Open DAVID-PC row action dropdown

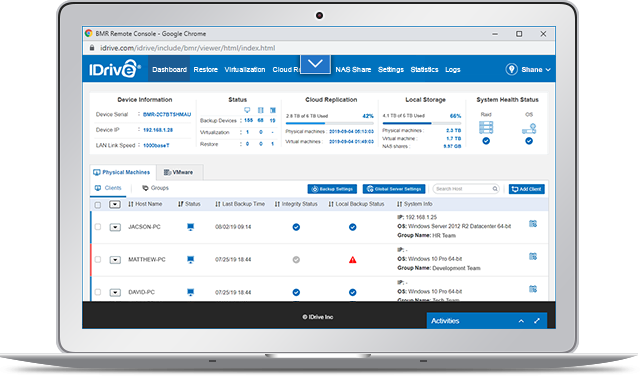point(115,293)
